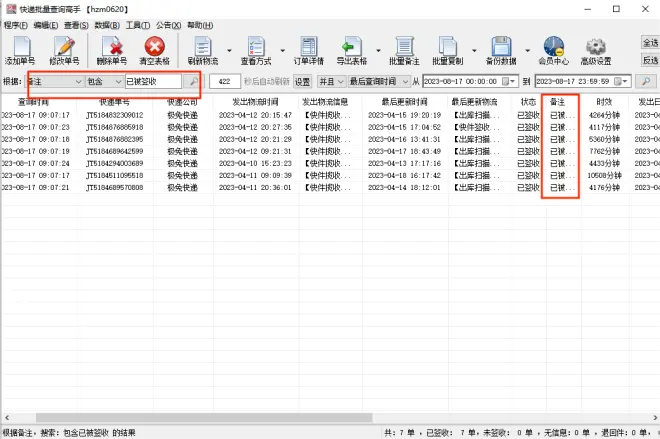Click the search magnifier beside 已被签收
The height and width of the screenshot is (439, 660).
tap(192, 81)
